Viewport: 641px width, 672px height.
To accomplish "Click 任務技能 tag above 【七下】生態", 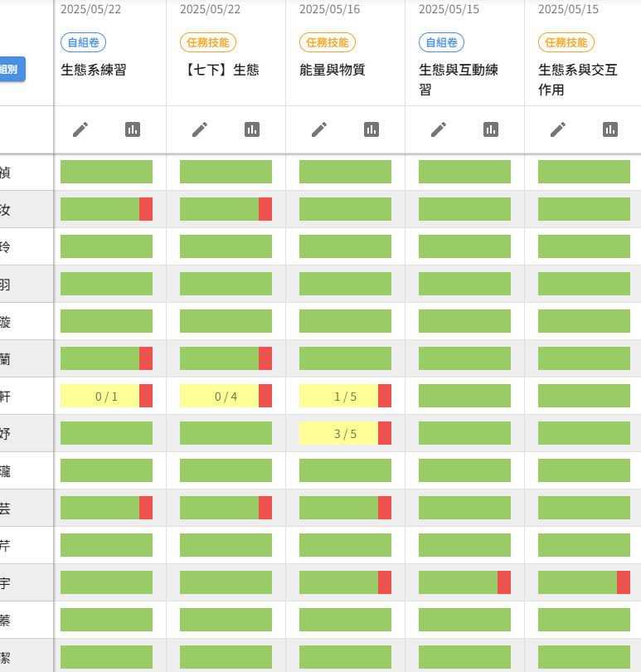I will click(x=208, y=42).
